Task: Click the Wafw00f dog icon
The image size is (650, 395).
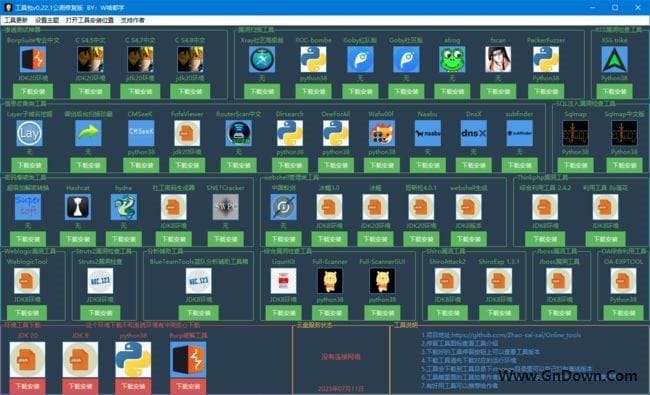Action: point(382,133)
